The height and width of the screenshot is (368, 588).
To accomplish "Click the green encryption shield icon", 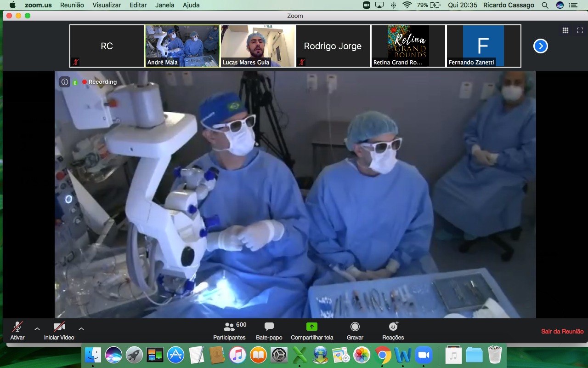I will pos(75,82).
